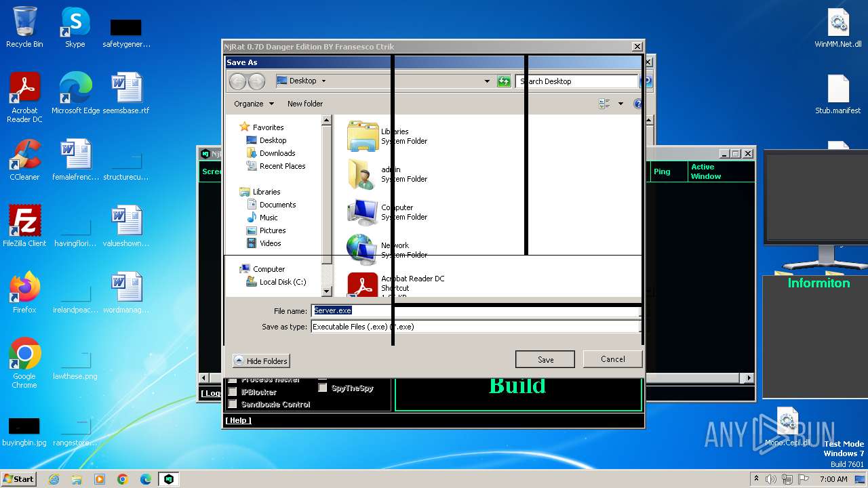The image size is (868, 488).
Task: Click the navigation pane scroll down arrow
Action: click(x=326, y=291)
